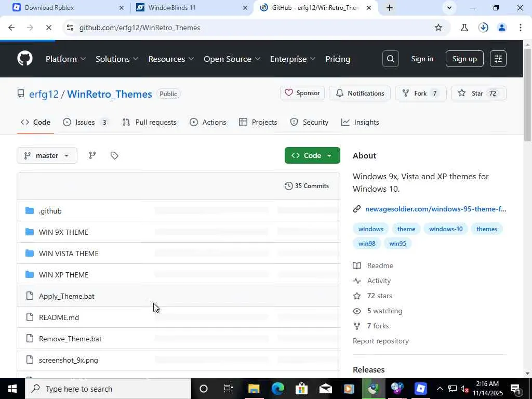Image resolution: width=532 pixels, height=399 pixels.
Task: Open Pricing page link
Action: pyautogui.click(x=338, y=59)
